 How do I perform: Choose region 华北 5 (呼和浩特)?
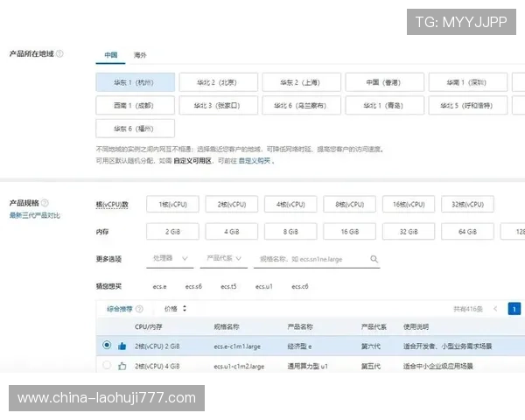pyautogui.click(x=468, y=106)
